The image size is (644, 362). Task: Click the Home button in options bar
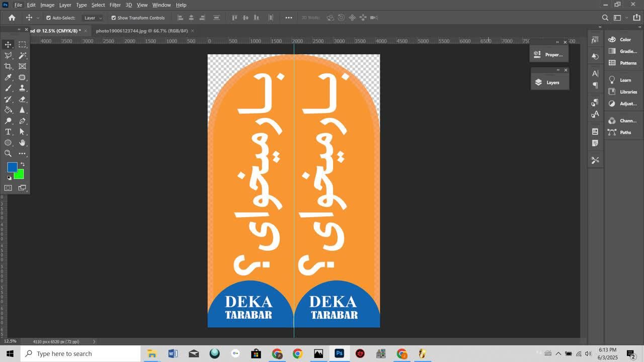tap(12, 18)
